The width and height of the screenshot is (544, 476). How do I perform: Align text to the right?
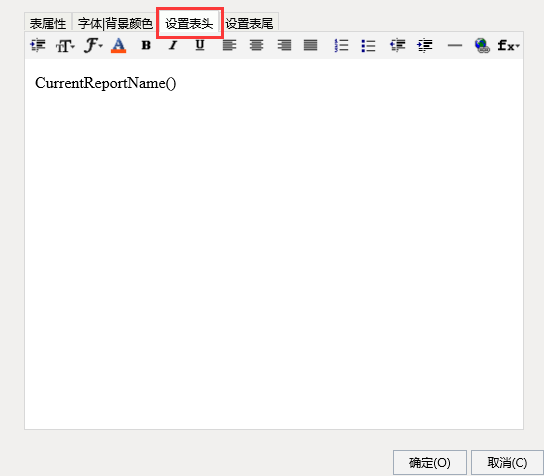(284, 45)
